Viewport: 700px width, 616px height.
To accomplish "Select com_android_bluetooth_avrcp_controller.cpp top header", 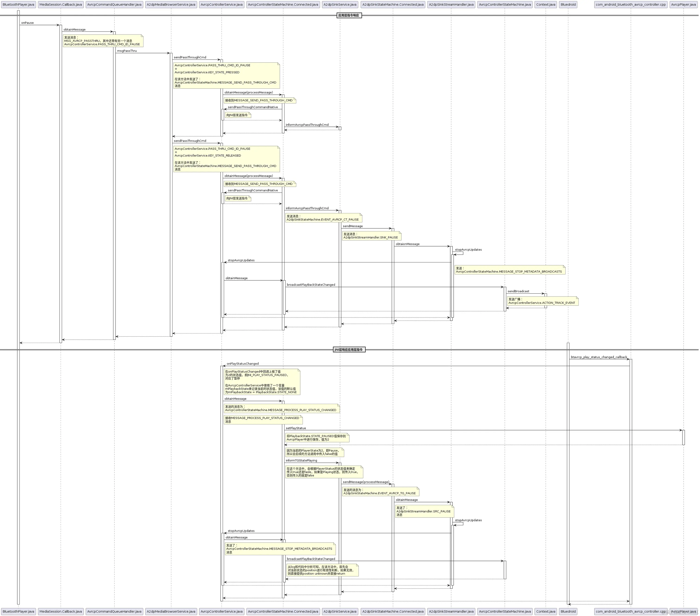I will click(x=631, y=4).
